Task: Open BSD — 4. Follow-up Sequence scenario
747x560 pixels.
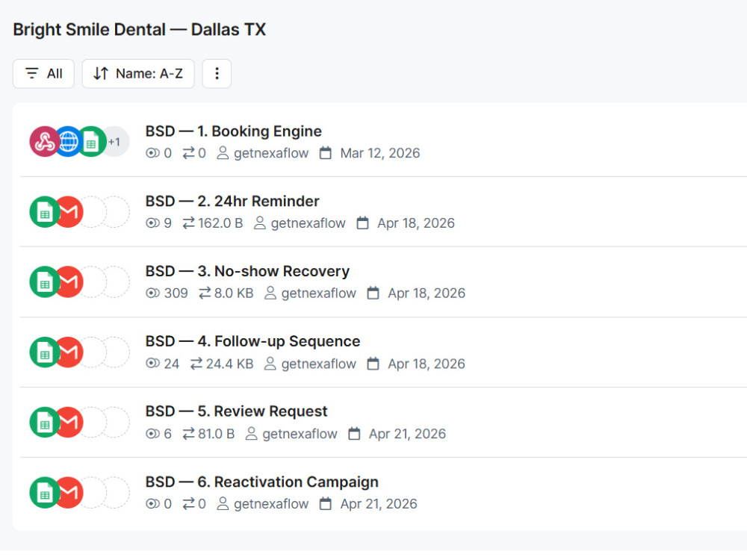Action: point(252,341)
